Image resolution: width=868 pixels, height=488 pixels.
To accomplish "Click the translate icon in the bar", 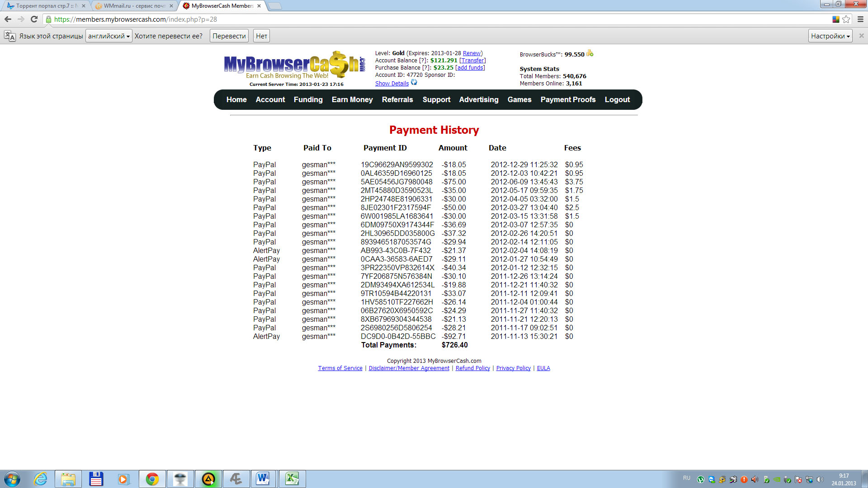I will 9,36.
